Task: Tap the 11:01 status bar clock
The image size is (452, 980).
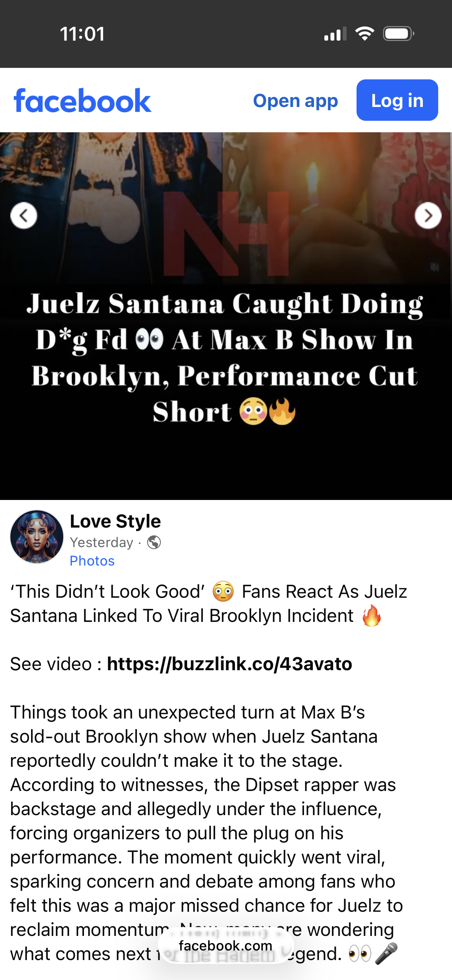Action: click(82, 34)
